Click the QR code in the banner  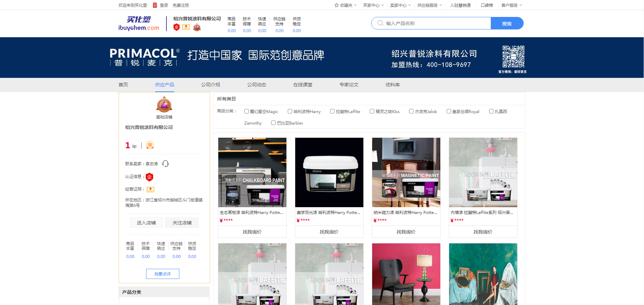pos(513,57)
